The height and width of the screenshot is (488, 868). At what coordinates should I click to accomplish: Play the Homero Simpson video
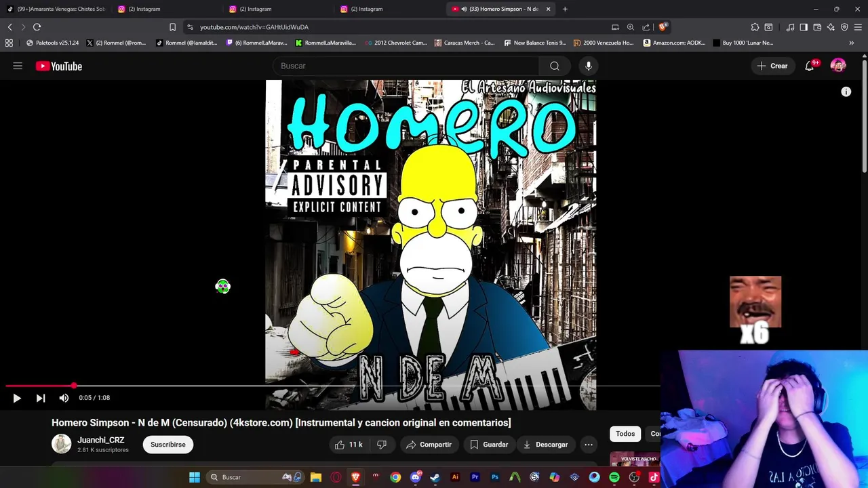17,398
